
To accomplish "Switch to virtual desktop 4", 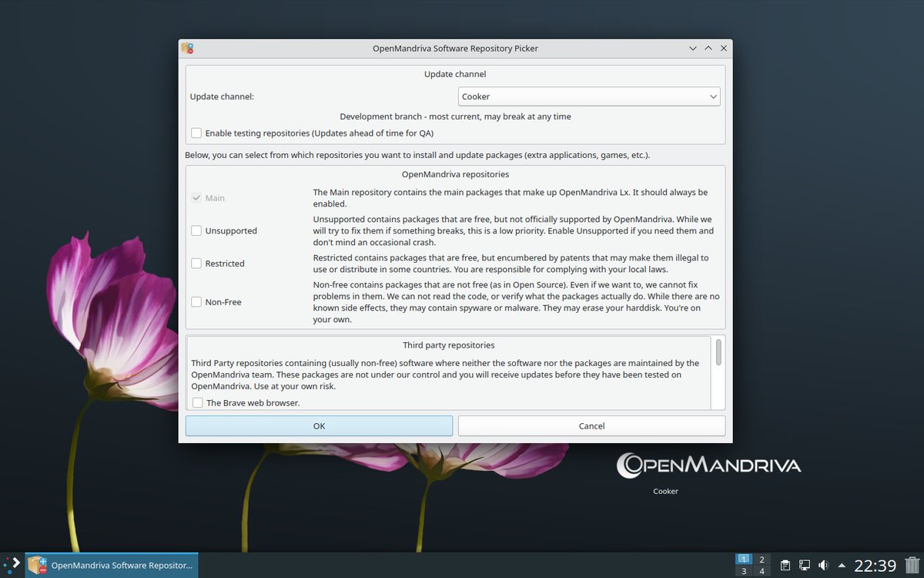I will (762, 571).
